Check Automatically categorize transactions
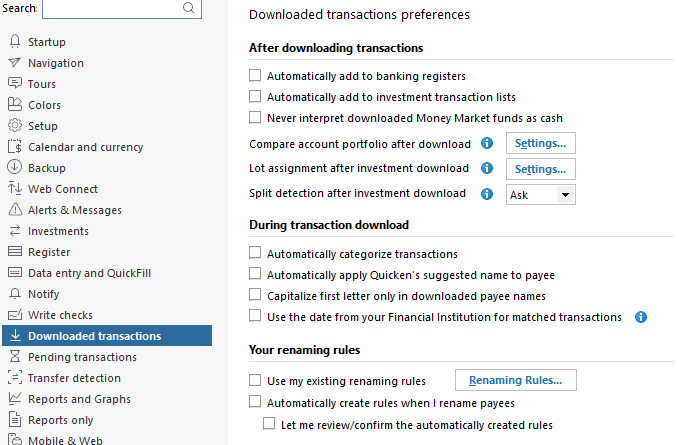Screen dimensions: 677x445 point(255,254)
